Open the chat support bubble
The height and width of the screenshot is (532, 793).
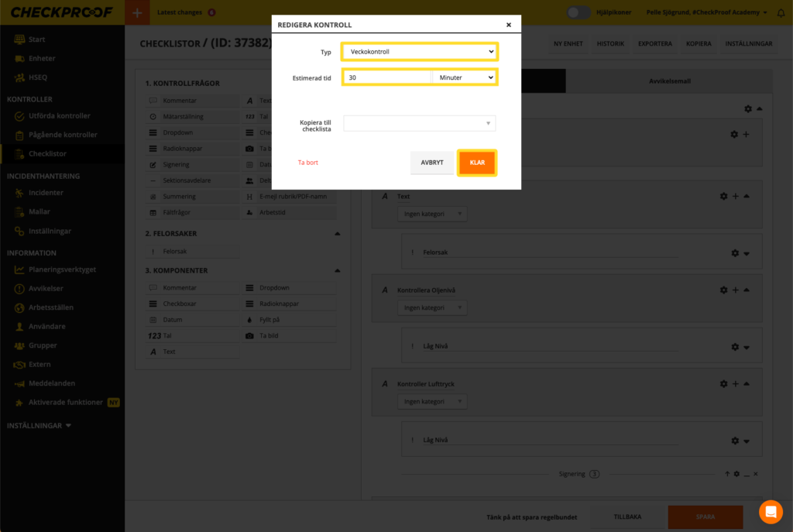coord(771,512)
